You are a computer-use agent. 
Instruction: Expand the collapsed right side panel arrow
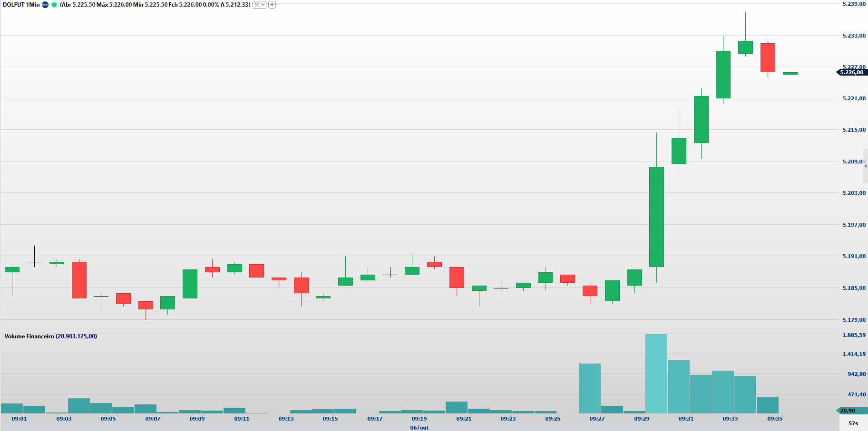pos(865,166)
